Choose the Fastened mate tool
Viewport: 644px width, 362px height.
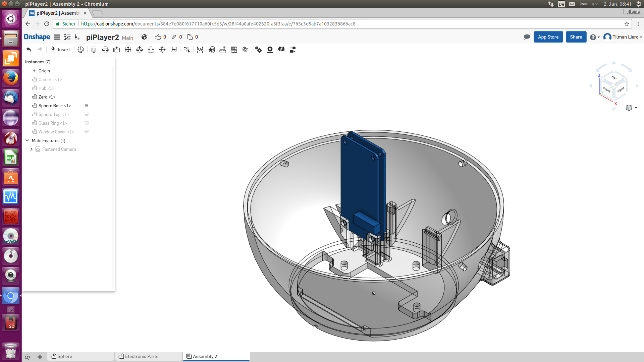94,50
